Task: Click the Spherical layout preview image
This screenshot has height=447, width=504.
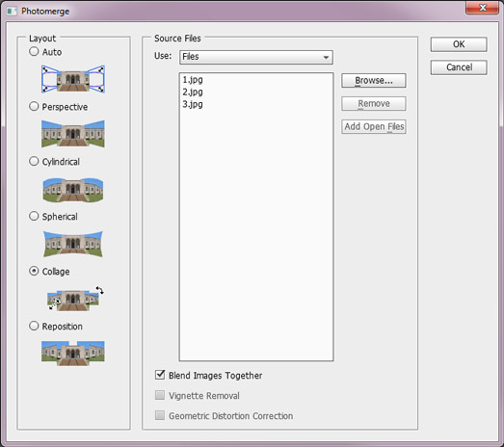Action: pyautogui.click(x=73, y=244)
